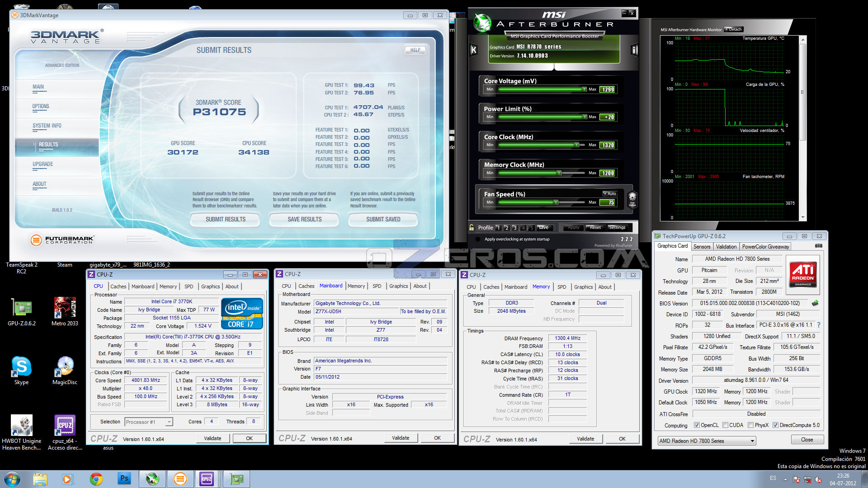Toggle OpenCL checkbox in GPU-Z
Image resolution: width=868 pixels, height=488 pixels.
[697, 425]
